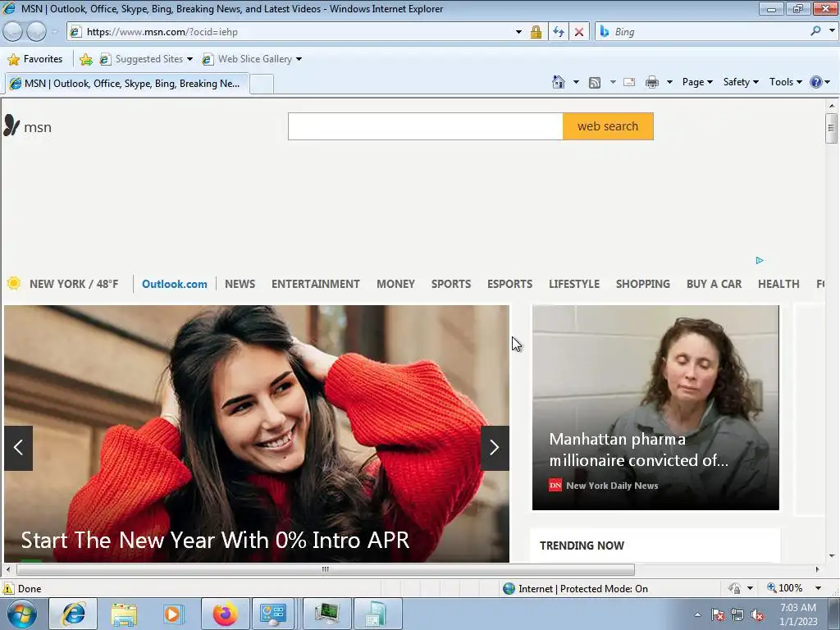The width and height of the screenshot is (840, 630).
Task: Click the Home toolbar icon
Action: click(558, 82)
